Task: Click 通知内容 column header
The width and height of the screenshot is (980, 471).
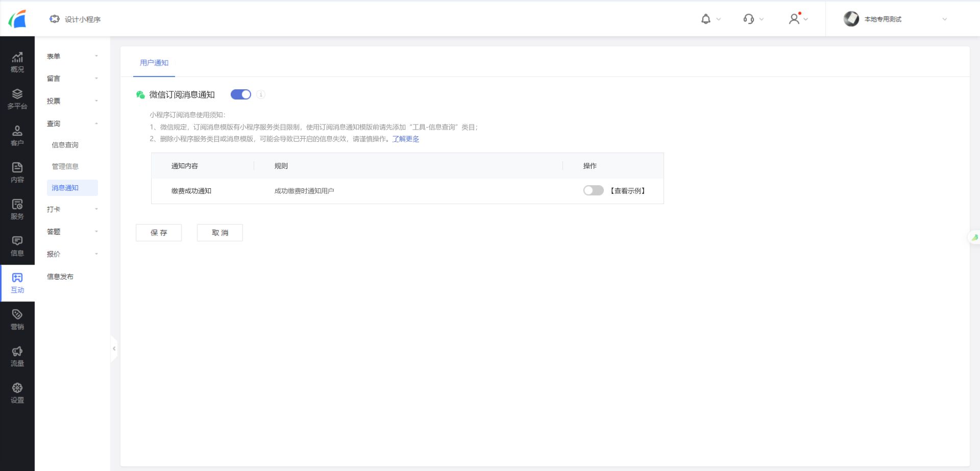Action: click(185, 166)
